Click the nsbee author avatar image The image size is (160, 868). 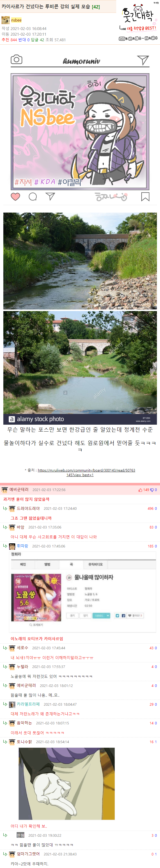[5, 20]
